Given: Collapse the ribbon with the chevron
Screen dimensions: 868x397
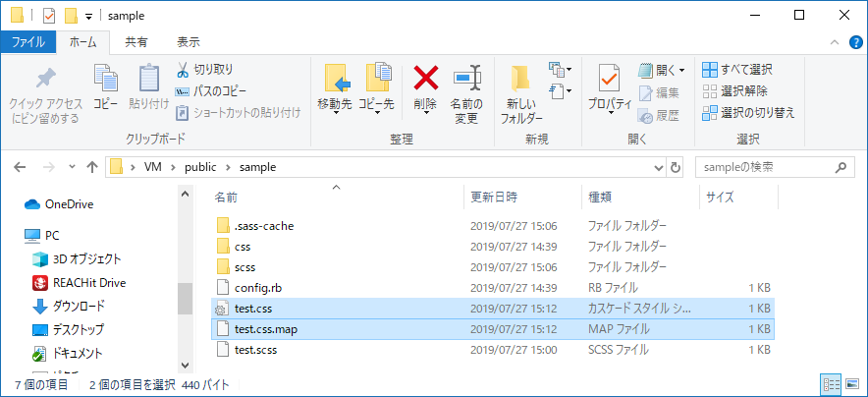Looking at the screenshot, I should click(x=835, y=42).
